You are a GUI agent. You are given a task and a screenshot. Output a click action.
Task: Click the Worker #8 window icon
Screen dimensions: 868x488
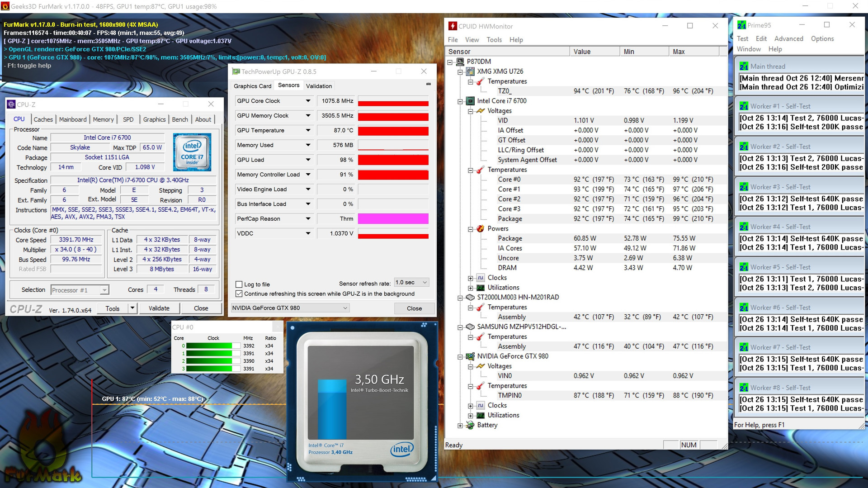[x=744, y=388]
